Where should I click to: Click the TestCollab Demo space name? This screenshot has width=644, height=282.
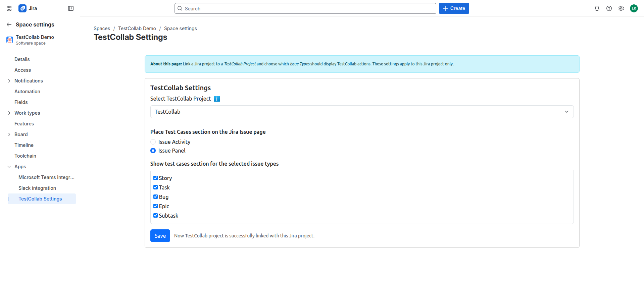click(35, 37)
